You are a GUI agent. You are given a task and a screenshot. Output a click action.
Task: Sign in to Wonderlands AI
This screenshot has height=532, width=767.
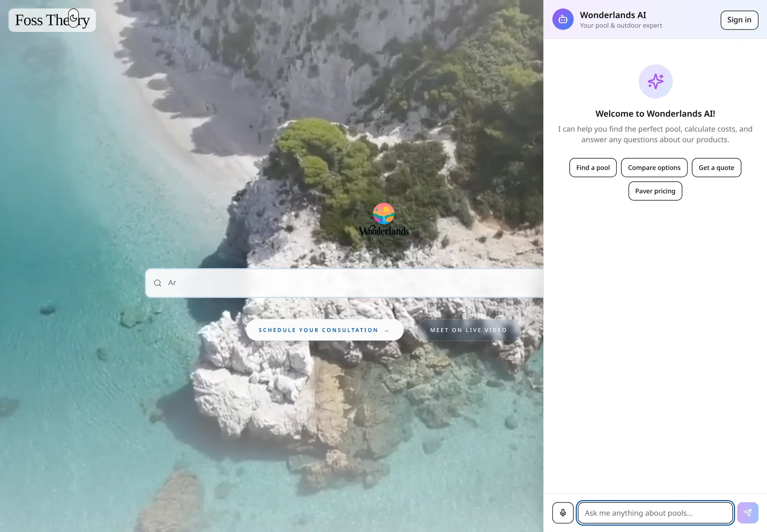point(739,20)
